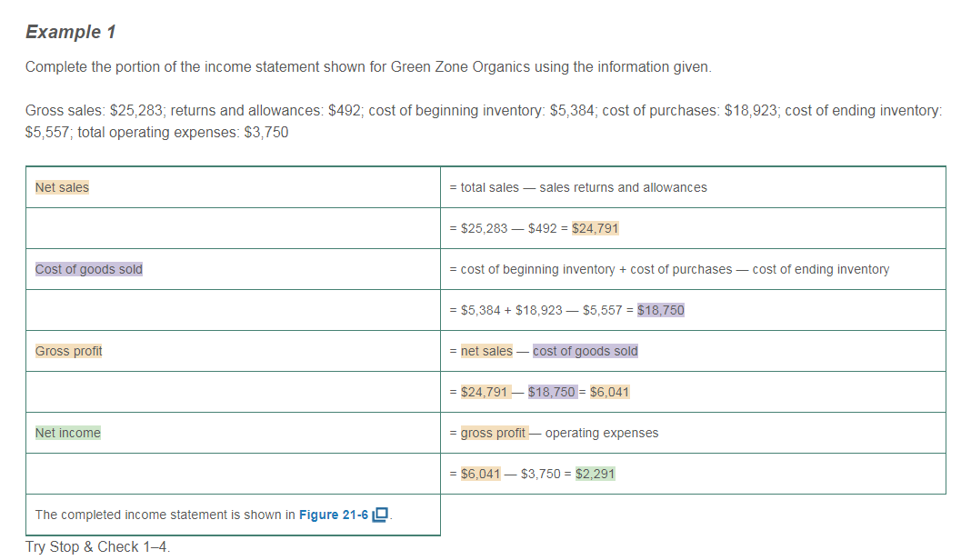Click the 'Complete the portion of the income statement' instruction

(368, 67)
